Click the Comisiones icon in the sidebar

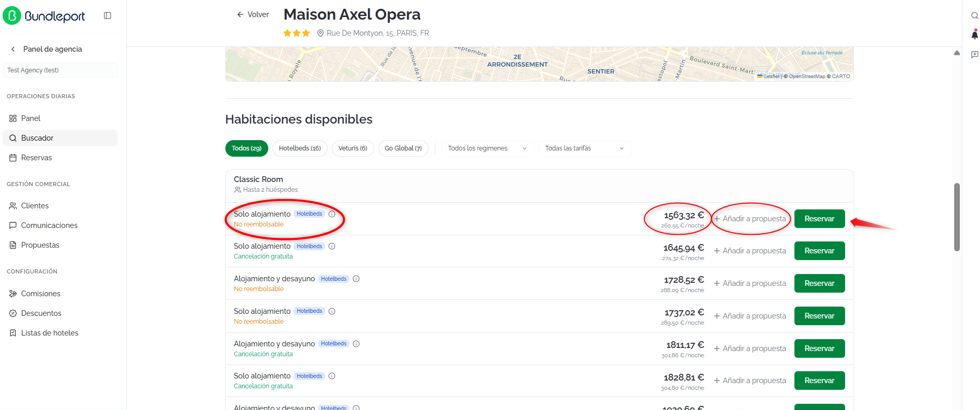[13, 294]
